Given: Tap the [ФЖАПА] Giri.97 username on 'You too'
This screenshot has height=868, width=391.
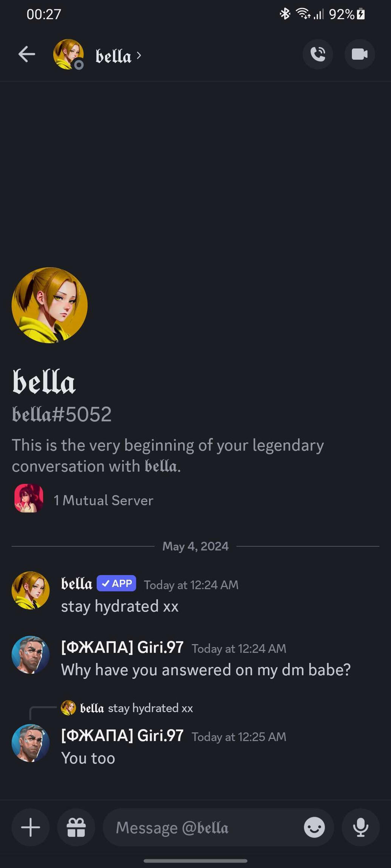Looking at the screenshot, I should [122, 736].
